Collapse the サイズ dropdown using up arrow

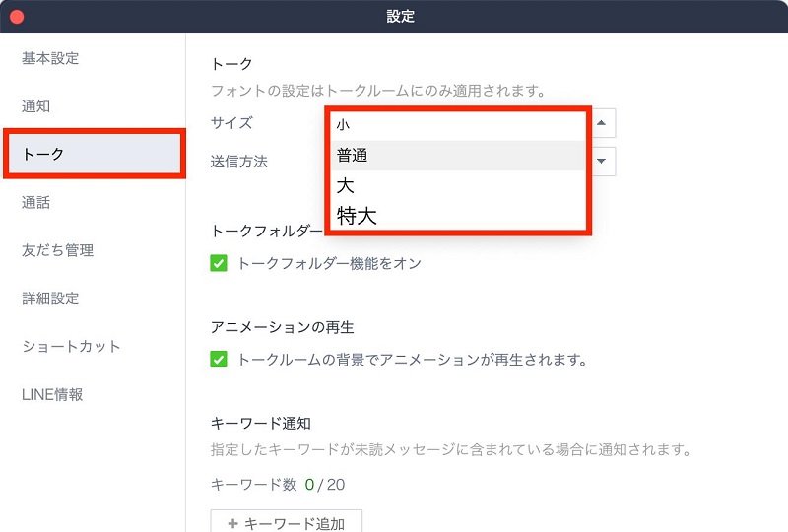coord(603,123)
